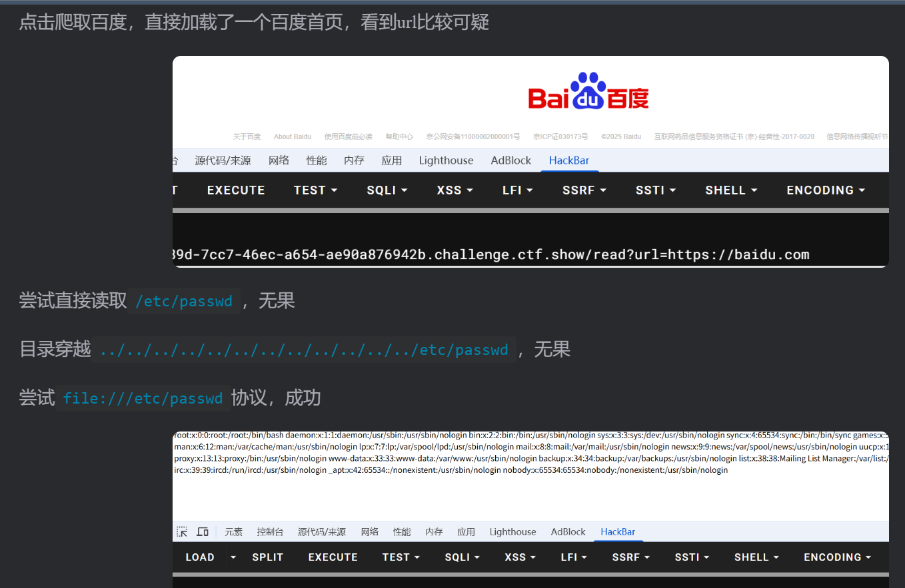Open LFI dropdown in the passwd screenshot HackBar
This screenshot has height=588, width=905.
[574, 557]
